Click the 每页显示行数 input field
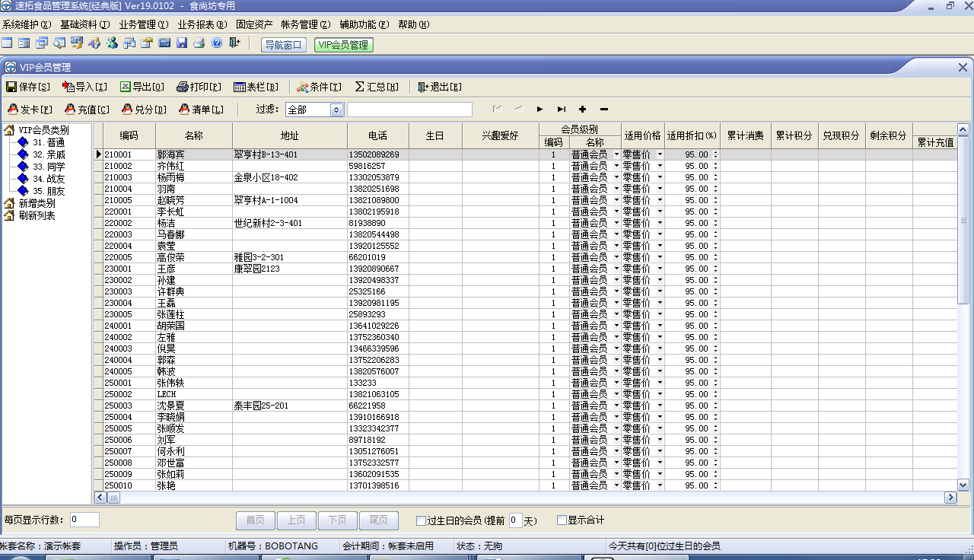Screen dimensions: 974x560 coord(84,520)
